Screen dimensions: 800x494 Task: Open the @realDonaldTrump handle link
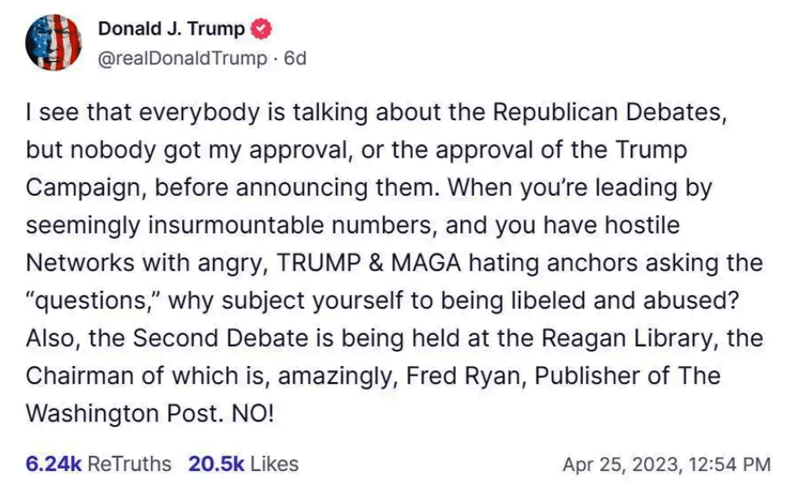point(185,57)
